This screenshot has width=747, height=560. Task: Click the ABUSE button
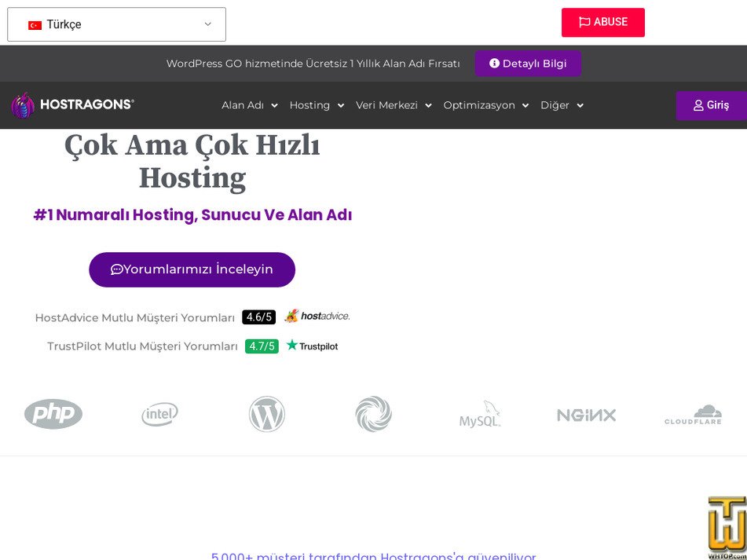602,23
